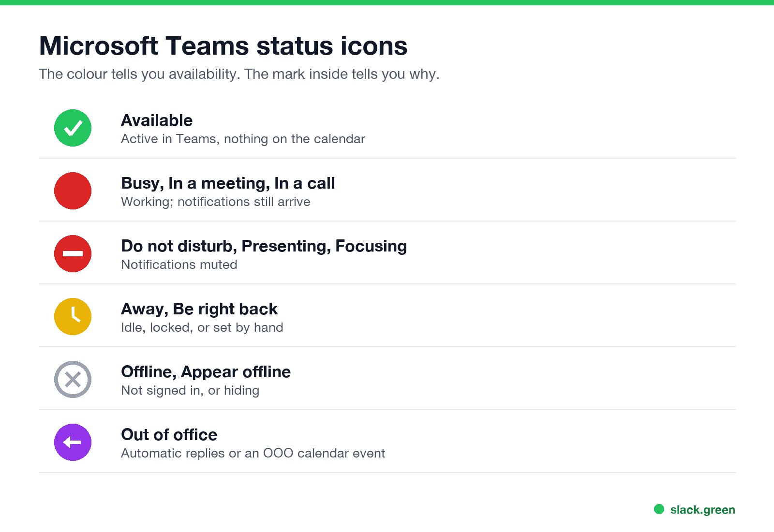Select 'Not signed in, or hiding' text
774x532 pixels.
click(x=190, y=390)
